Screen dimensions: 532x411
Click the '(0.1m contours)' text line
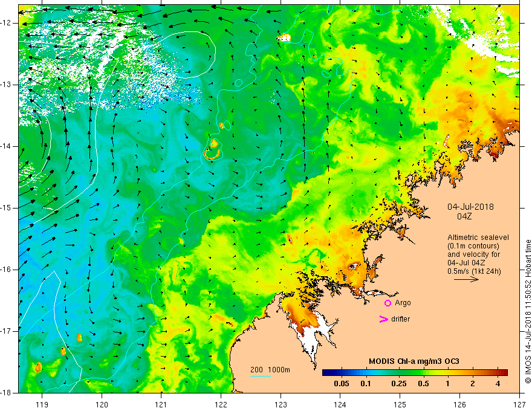[475, 246]
